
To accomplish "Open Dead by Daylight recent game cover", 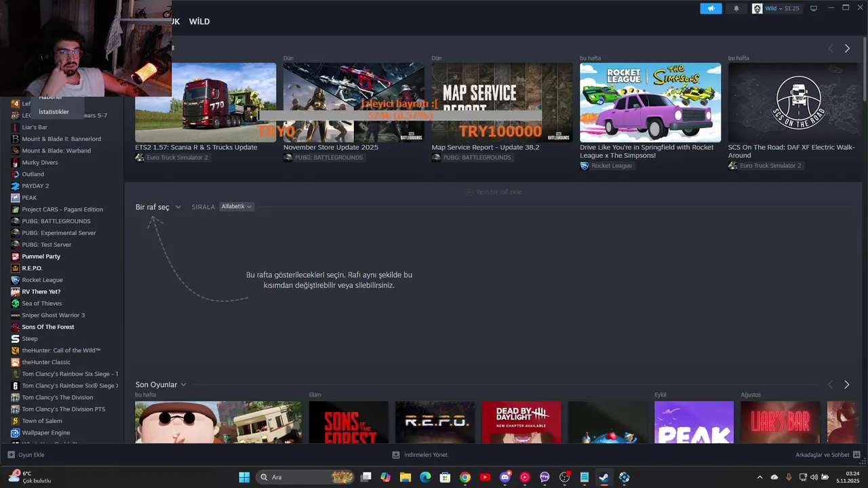I will [x=521, y=422].
